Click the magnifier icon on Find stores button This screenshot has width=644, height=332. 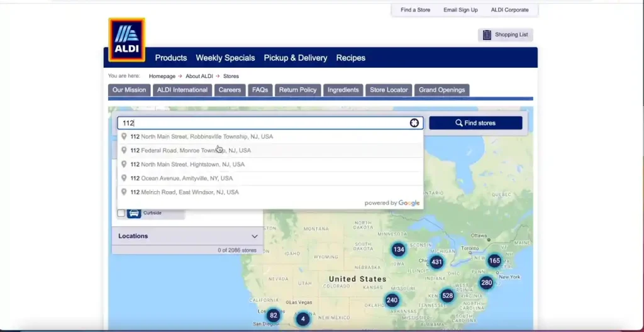click(x=459, y=123)
